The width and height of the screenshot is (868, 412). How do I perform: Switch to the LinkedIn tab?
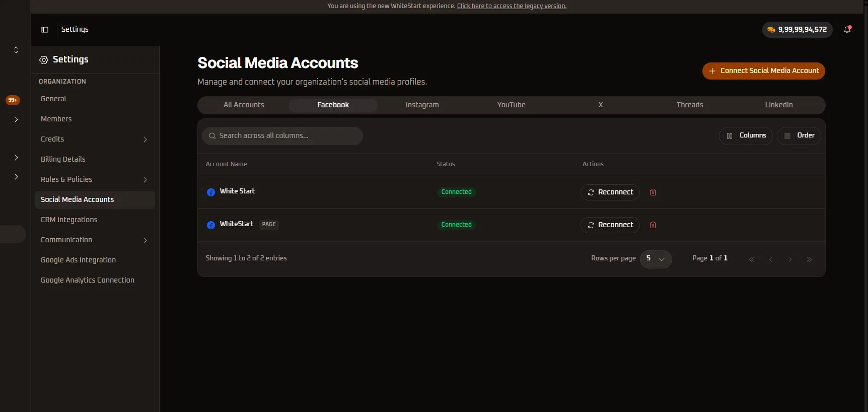click(778, 105)
